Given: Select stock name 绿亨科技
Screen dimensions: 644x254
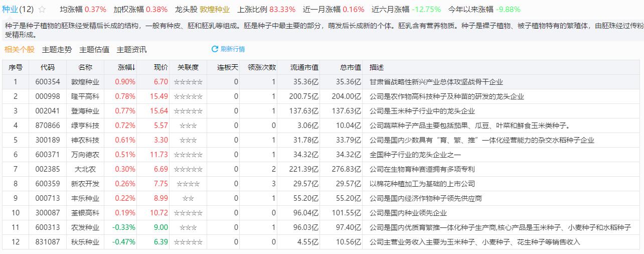Looking at the screenshot, I should tap(86, 125).
